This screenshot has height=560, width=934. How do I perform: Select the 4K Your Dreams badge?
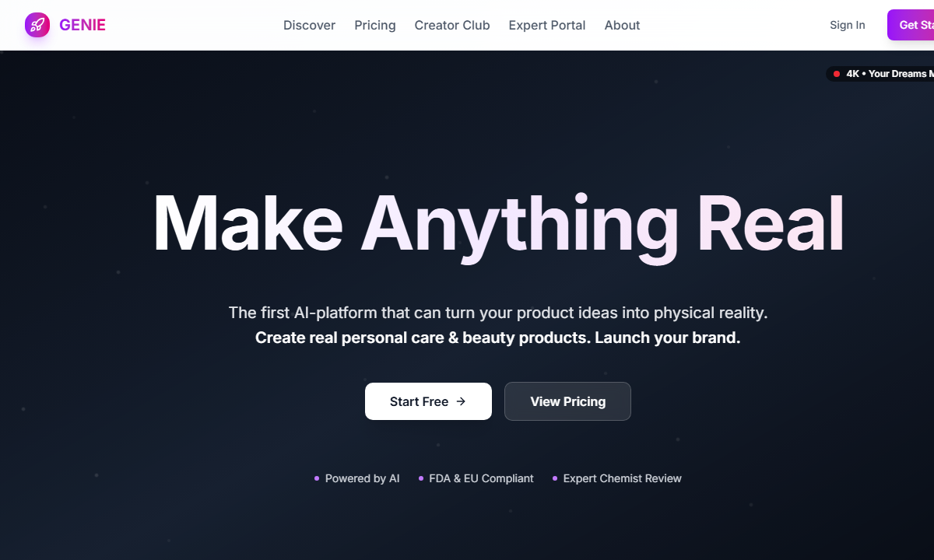[887, 74]
